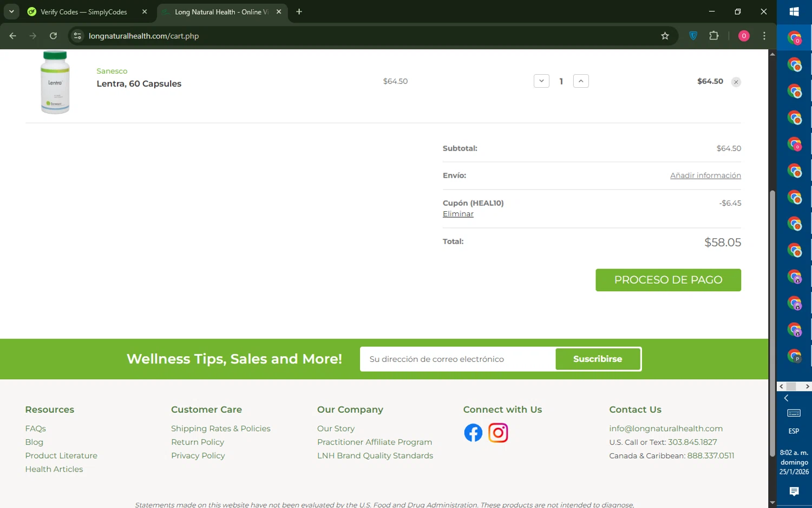The width and height of the screenshot is (812, 508).
Task: Increase Lentra quantity with up chevron
Action: (581, 81)
